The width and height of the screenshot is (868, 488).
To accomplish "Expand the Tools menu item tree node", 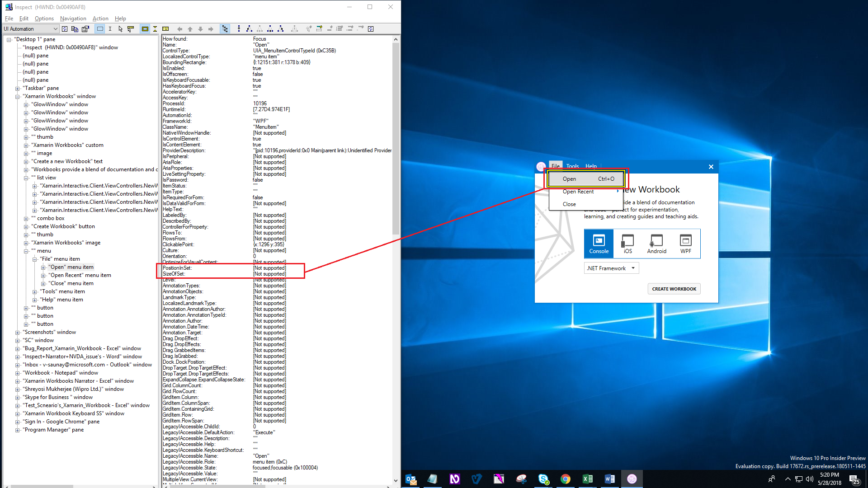I will pyautogui.click(x=35, y=291).
